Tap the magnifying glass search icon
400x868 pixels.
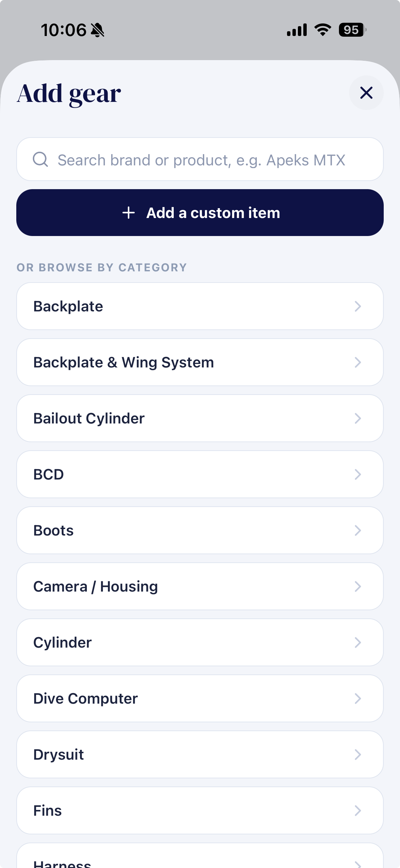[40, 159]
